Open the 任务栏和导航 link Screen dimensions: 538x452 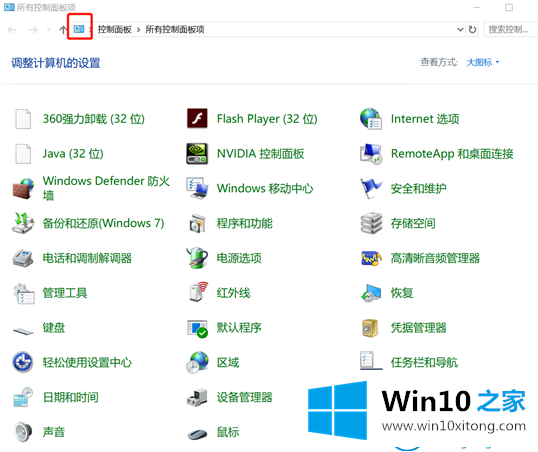pyautogui.click(x=424, y=362)
